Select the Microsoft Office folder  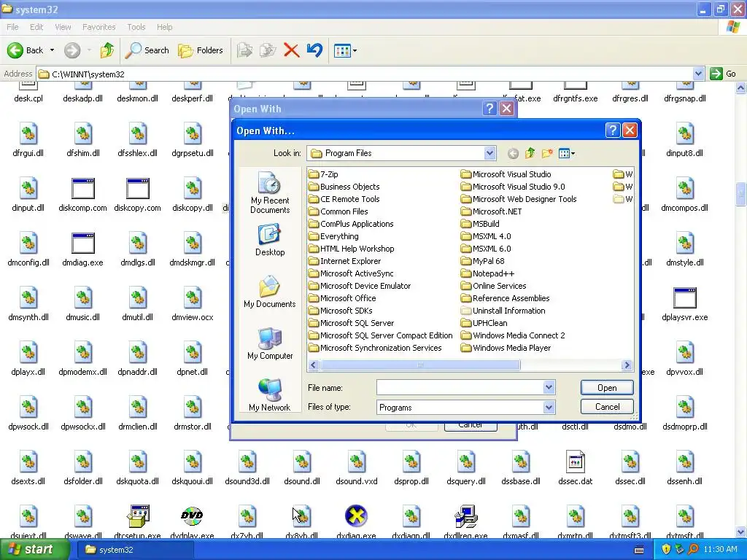[x=342, y=298]
